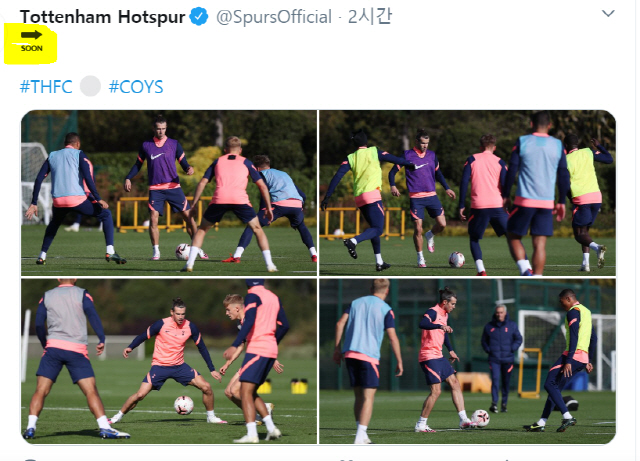Screen dimensions: 640x461
Task: Click Nike swoosh on purple bib beside goal net
Action: coord(157,156)
